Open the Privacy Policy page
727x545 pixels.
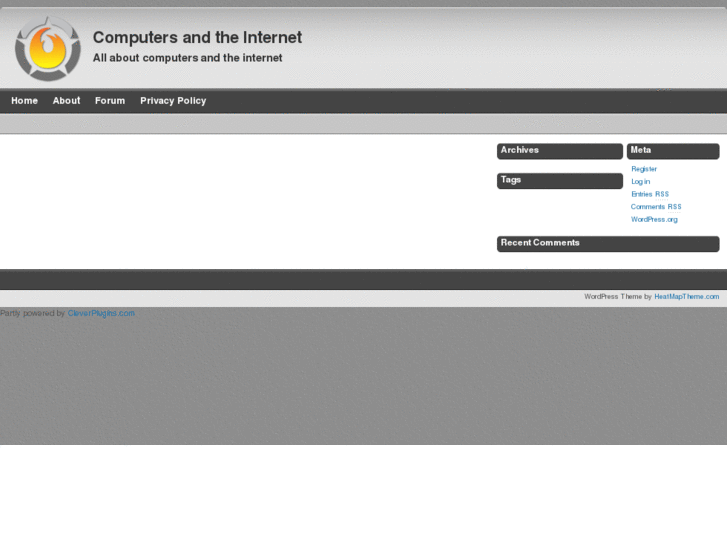(173, 101)
